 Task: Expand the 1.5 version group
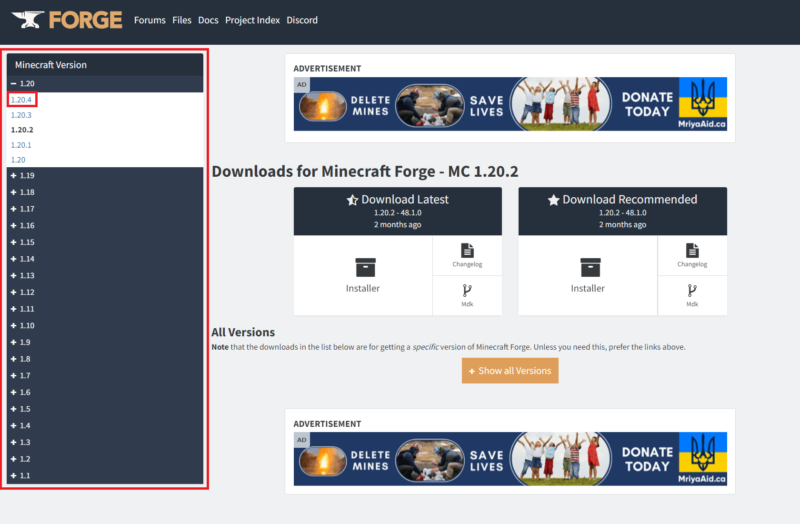(x=105, y=409)
